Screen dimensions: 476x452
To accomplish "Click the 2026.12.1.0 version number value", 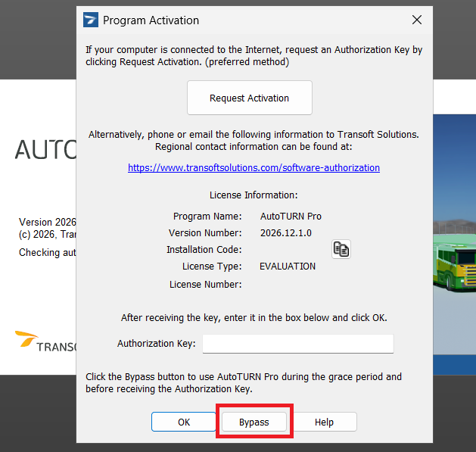I will [x=285, y=232].
